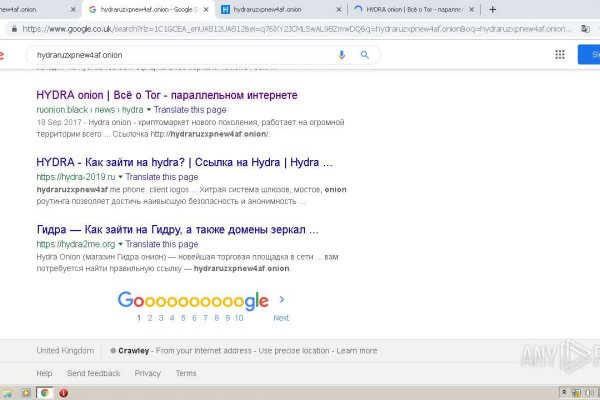Switch to the HYDRA onion tab
This screenshot has width=600, height=400.
point(410,8)
